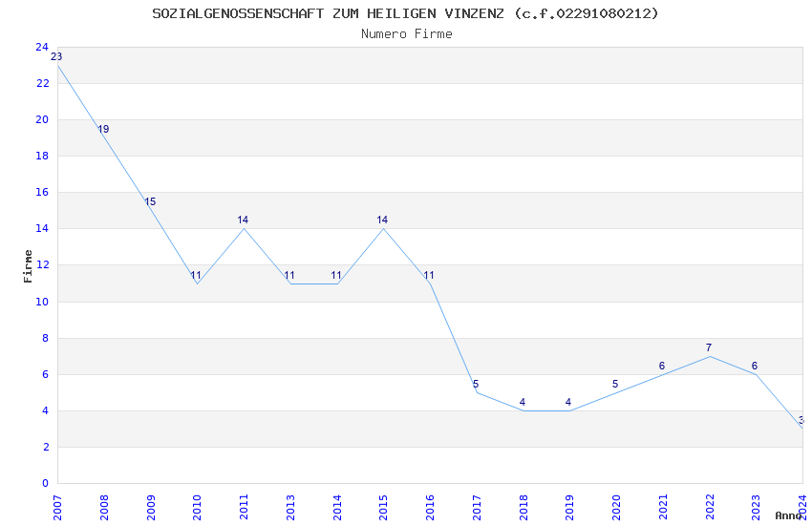Click the subtitle Numero Firme
The image size is (812, 525).
pyautogui.click(x=407, y=34)
